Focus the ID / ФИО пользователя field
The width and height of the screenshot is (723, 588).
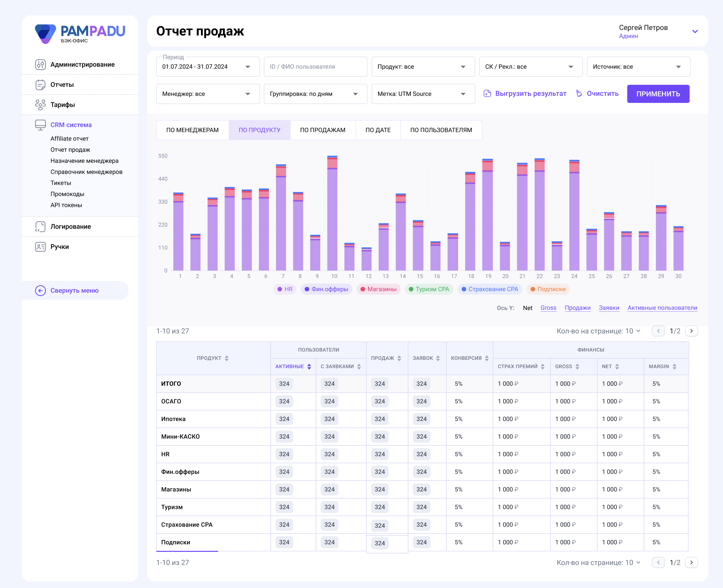pos(315,67)
